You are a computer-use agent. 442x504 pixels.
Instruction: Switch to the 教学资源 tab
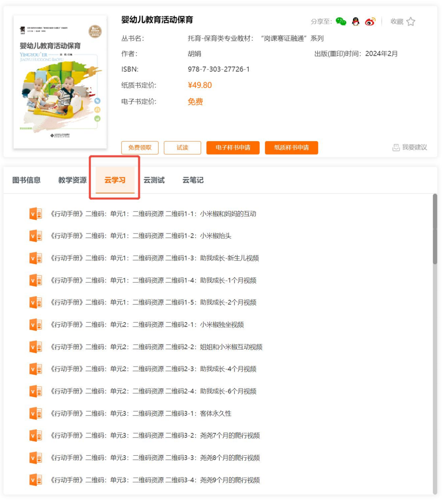pyautogui.click(x=72, y=180)
